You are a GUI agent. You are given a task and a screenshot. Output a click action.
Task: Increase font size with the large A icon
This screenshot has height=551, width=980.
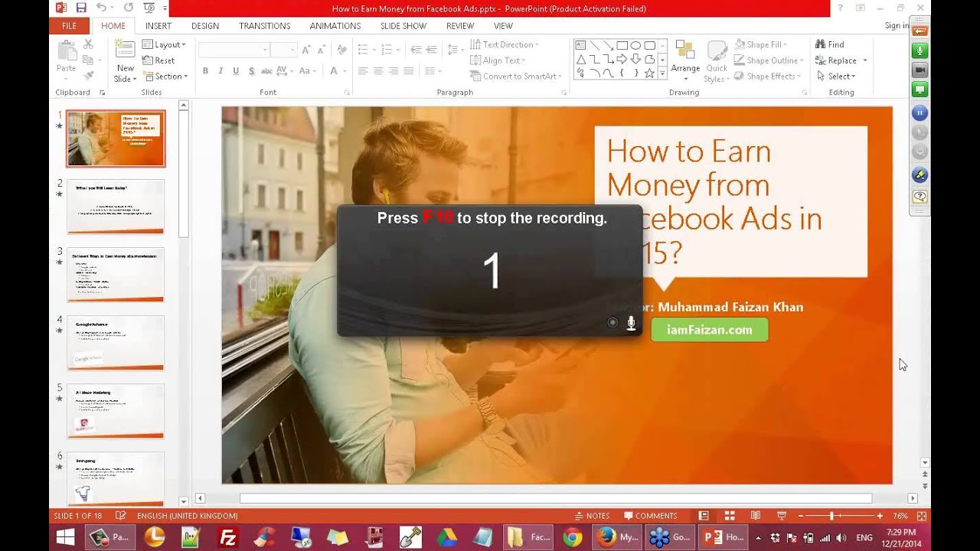click(x=306, y=50)
